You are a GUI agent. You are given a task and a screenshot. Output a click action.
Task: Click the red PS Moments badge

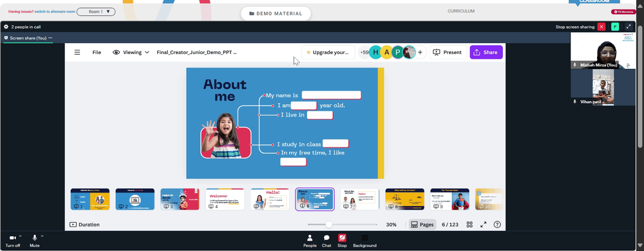[x=623, y=12]
